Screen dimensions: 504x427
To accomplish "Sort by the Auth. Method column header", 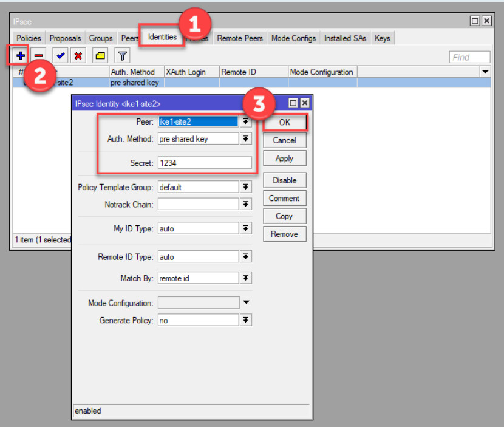I will (137, 72).
